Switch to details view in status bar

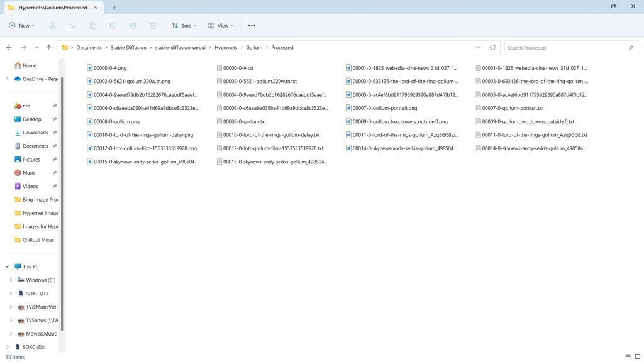tap(628, 357)
